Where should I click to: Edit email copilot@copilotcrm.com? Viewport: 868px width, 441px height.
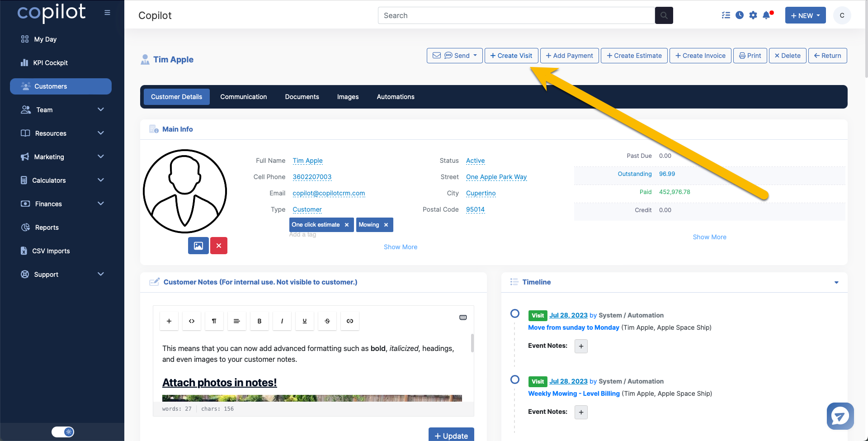pos(329,193)
